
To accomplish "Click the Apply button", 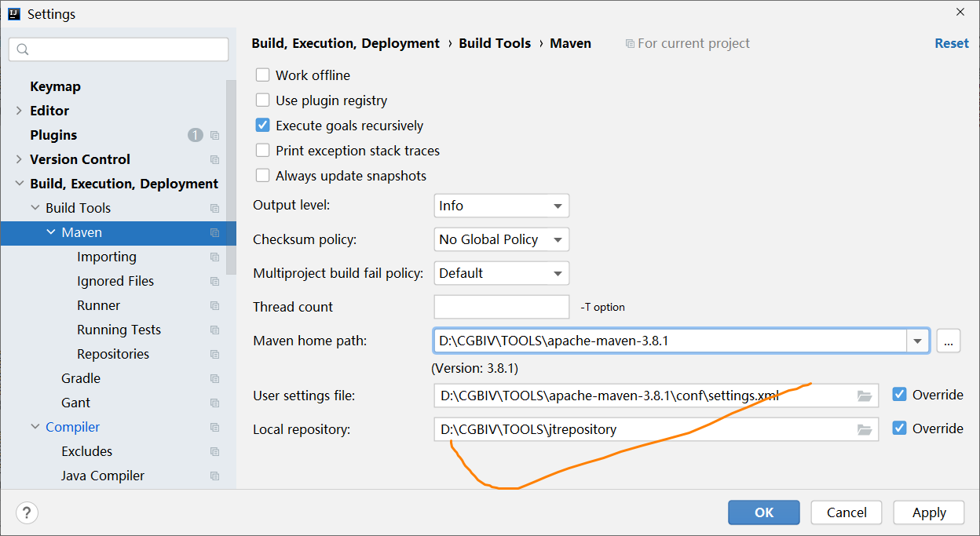I will click(929, 512).
